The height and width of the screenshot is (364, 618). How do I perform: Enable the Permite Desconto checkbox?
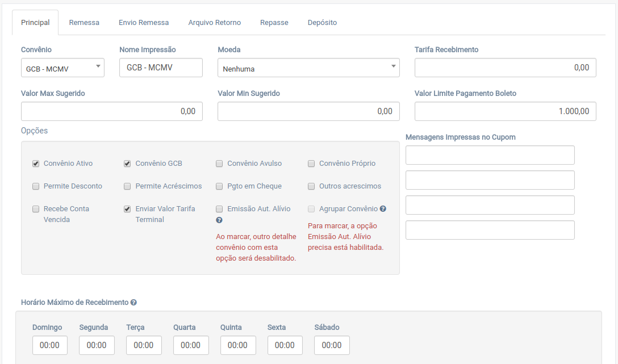(36, 186)
